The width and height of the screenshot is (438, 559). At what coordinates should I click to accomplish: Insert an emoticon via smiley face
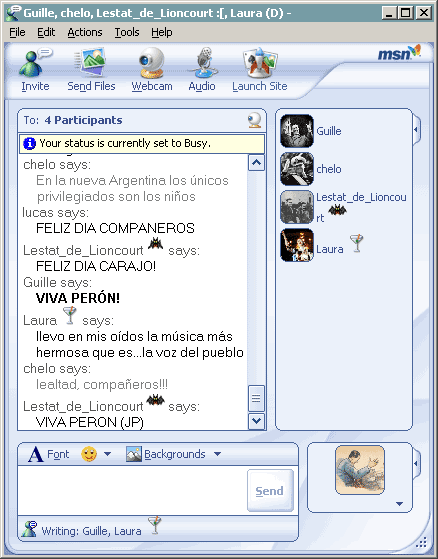pos(89,454)
